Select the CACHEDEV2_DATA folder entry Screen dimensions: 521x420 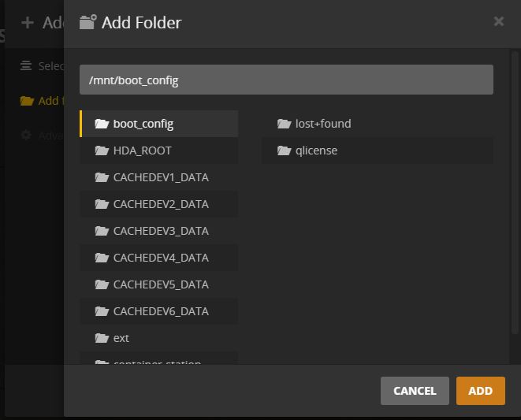pyautogui.click(x=161, y=204)
